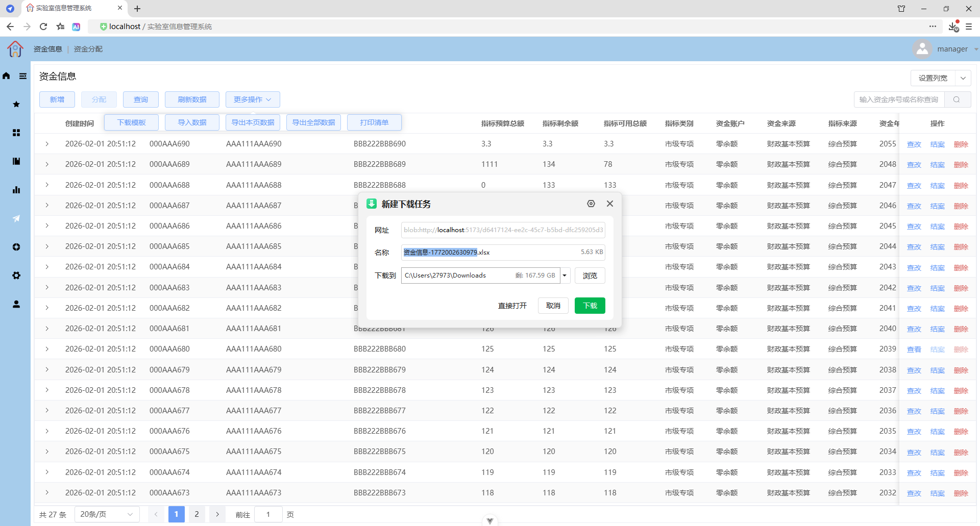Click 删除 for row 000AAA688
The image size is (980, 526).
pyautogui.click(x=961, y=186)
